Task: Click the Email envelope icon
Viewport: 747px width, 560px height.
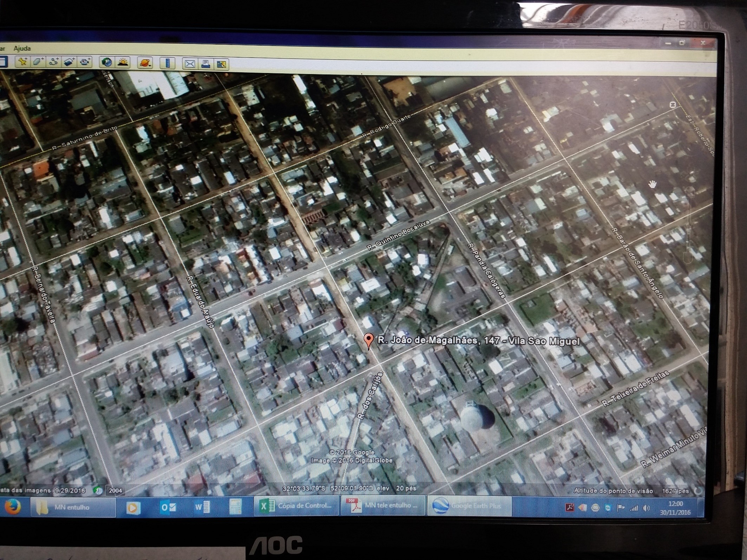Action: coord(190,64)
